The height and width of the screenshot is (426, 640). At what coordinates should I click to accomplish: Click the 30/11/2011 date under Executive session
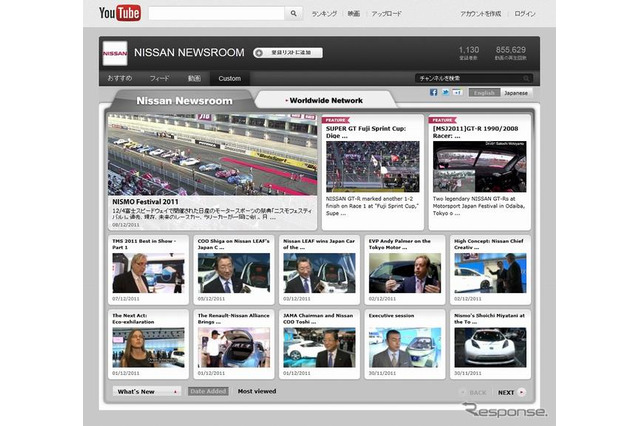tap(382, 373)
